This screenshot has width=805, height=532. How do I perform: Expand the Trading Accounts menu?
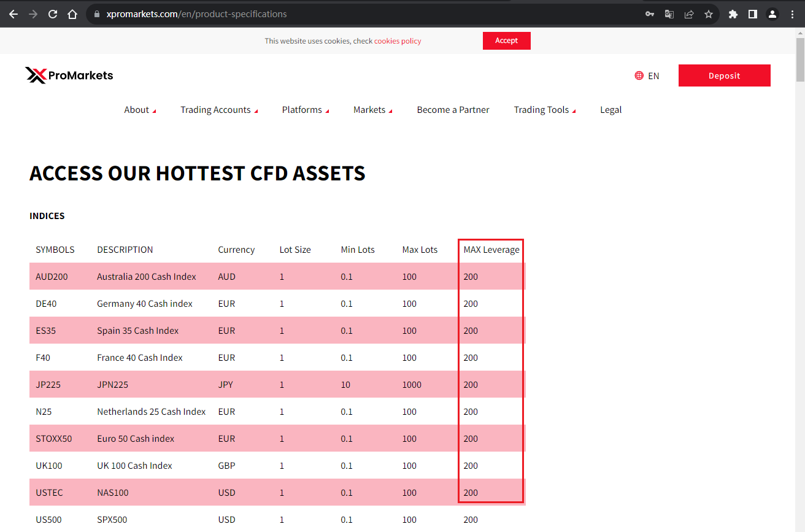coord(219,110)
